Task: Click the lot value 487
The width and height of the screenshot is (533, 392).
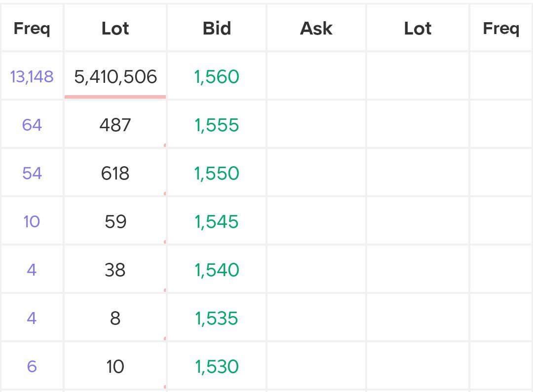Action: click(x=115, y=125)
